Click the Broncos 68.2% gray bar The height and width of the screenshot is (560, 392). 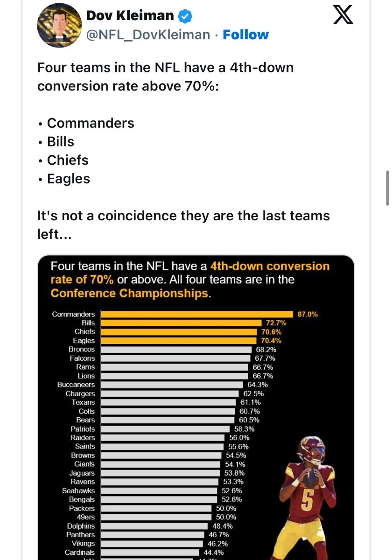point(176,350)
